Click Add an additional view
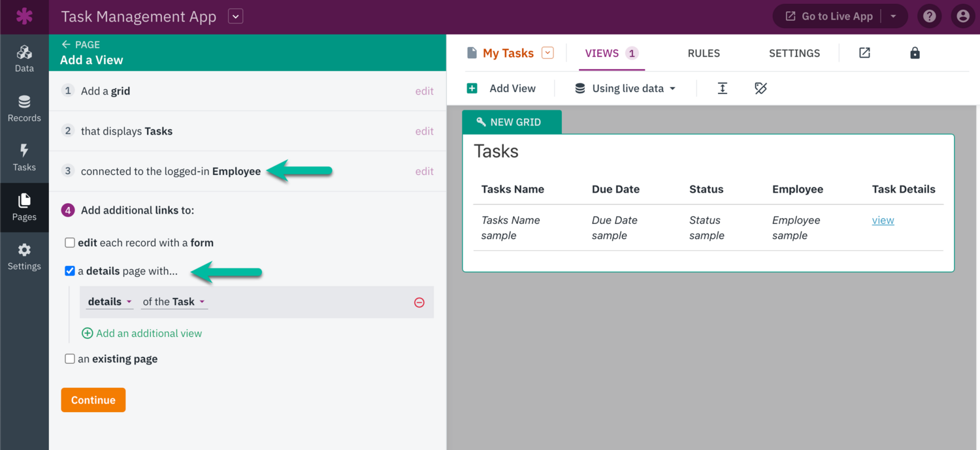This screenshot has height=450, width=980. (142, 333)
